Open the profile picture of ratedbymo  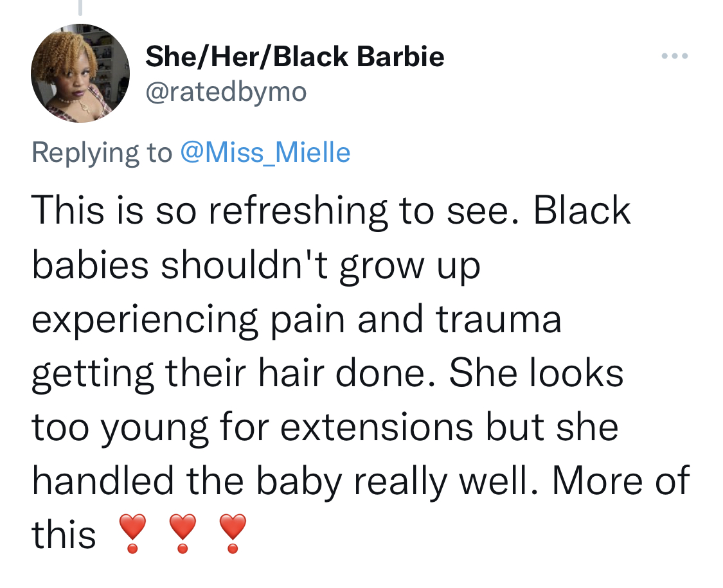(x=80, y=73)
